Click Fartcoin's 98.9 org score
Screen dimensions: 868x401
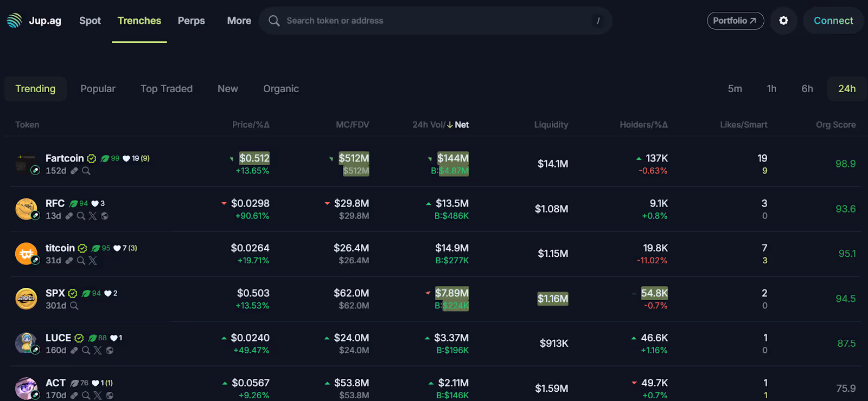[845, 164]
